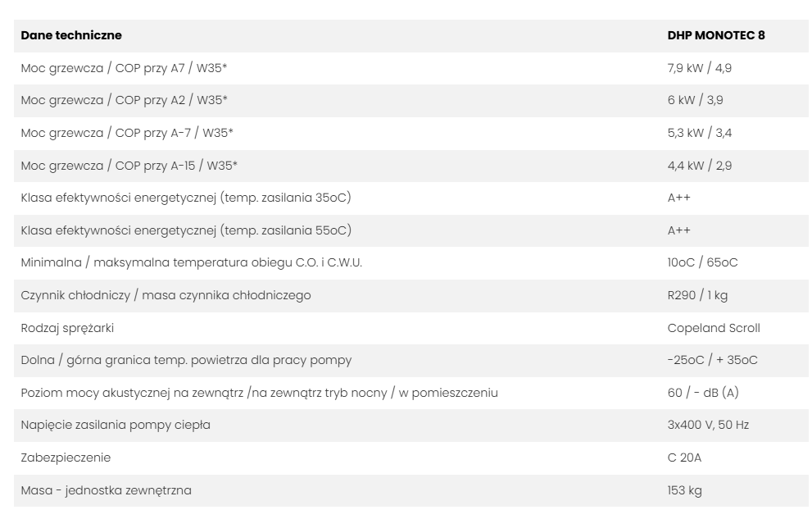This screenshot has width=812, height=519.
Task: Click the value "5,3 kW / 3,4"
Action: (x=700, y=134)
